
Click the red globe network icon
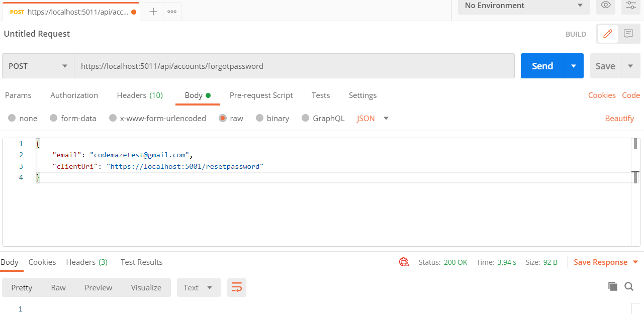tap(404, 262)
